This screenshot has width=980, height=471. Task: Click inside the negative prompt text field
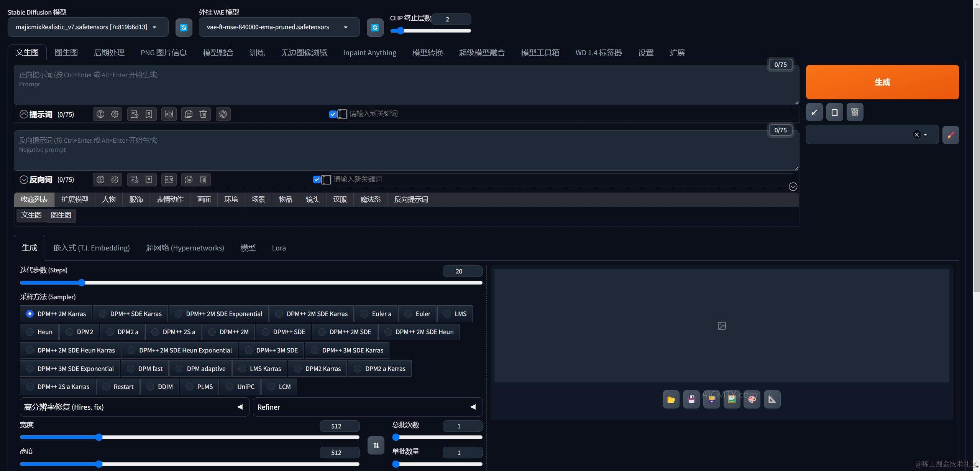[383, 150]
